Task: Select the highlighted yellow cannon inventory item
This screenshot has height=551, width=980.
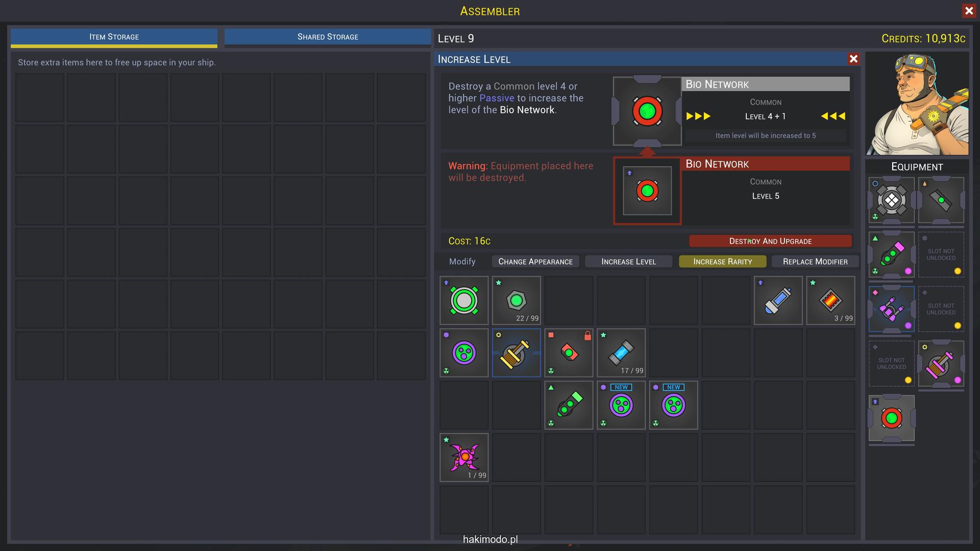Action: pos(516,353)
